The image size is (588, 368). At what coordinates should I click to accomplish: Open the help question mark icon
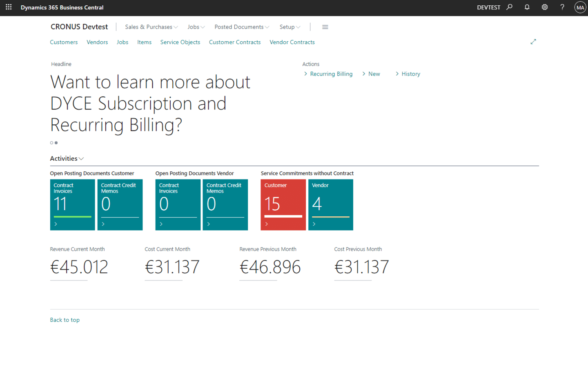tap(562, 7)
